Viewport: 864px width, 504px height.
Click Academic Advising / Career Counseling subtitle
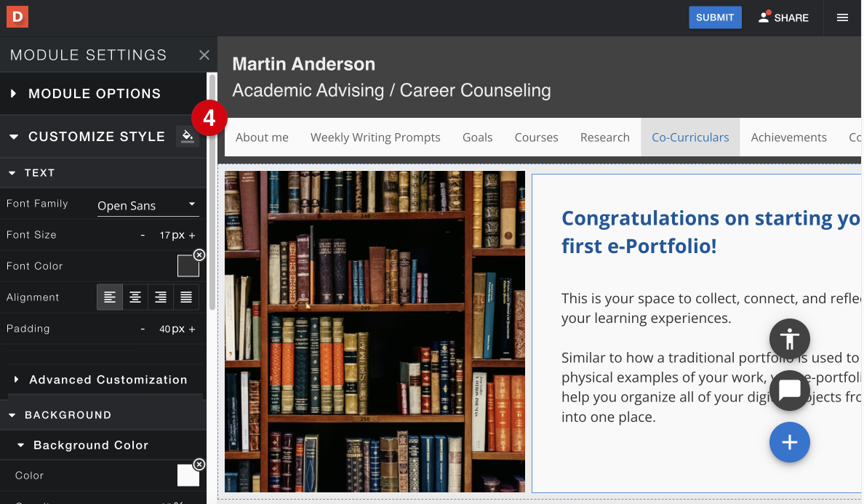click(x=391, y=90)
